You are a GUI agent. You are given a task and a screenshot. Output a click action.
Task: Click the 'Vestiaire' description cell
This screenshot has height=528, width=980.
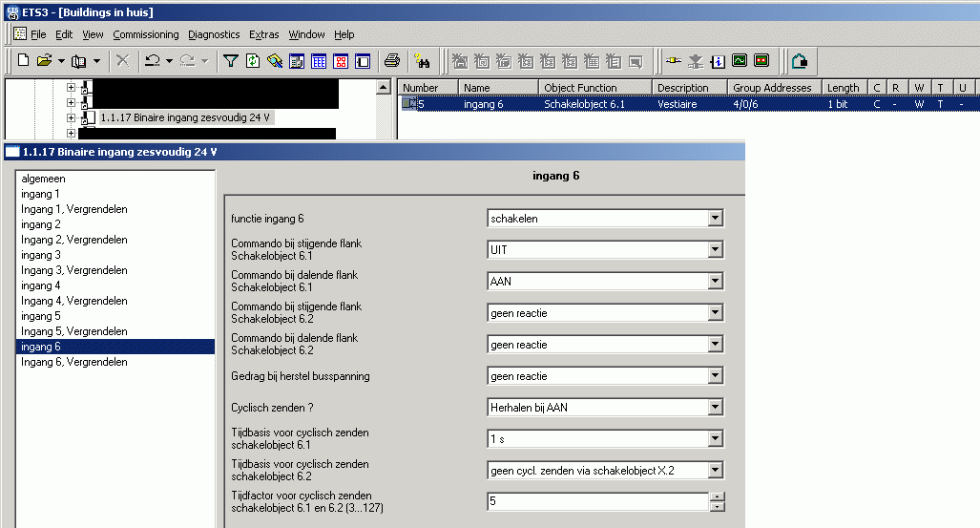[677, 104]
